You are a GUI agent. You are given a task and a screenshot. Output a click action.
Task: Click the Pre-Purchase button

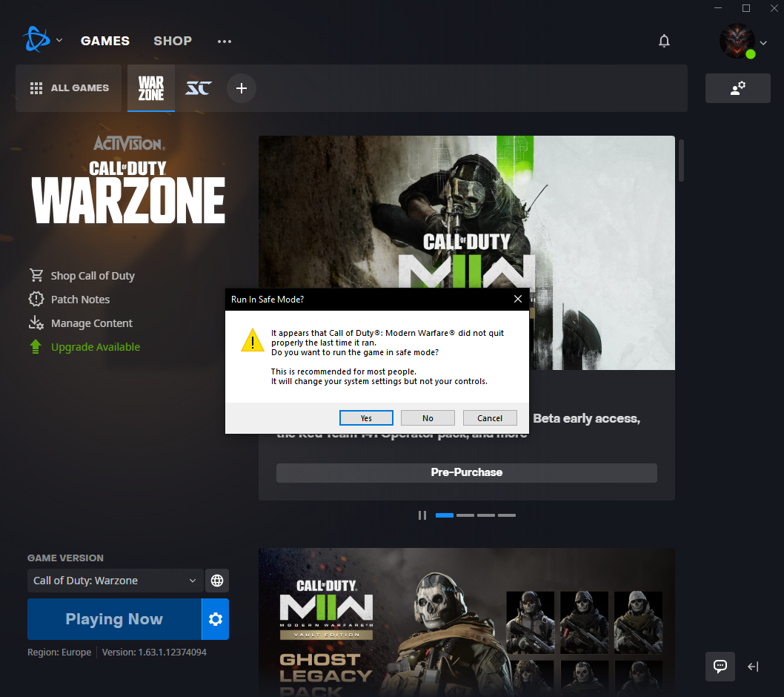coord(467,473)
